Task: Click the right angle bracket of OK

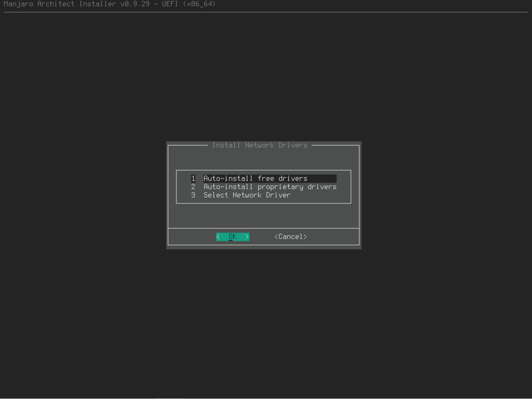Action: (x=247, y=237)
